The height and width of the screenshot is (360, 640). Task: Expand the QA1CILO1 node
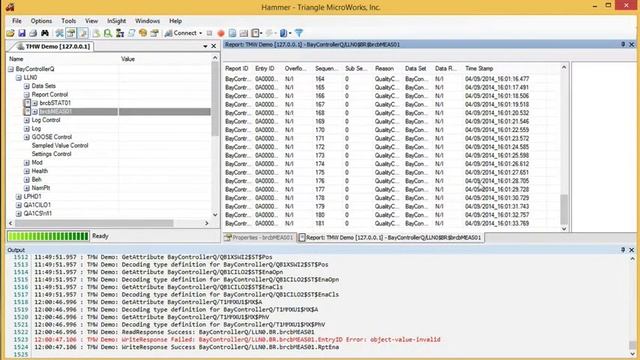[19, 205]
